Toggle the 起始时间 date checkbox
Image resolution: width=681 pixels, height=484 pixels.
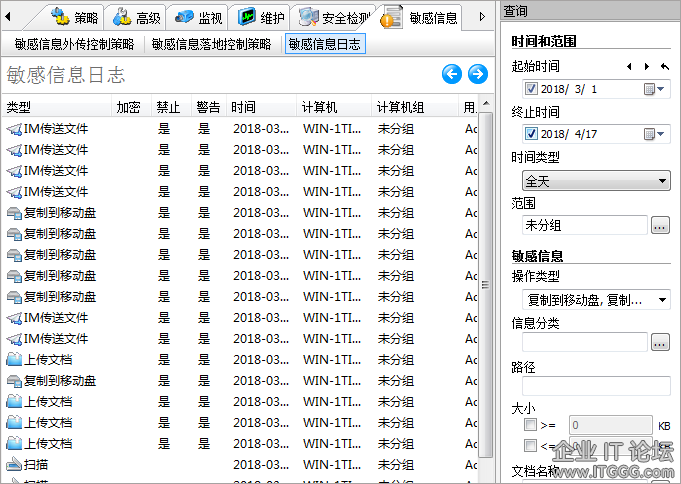click(531, 89)
